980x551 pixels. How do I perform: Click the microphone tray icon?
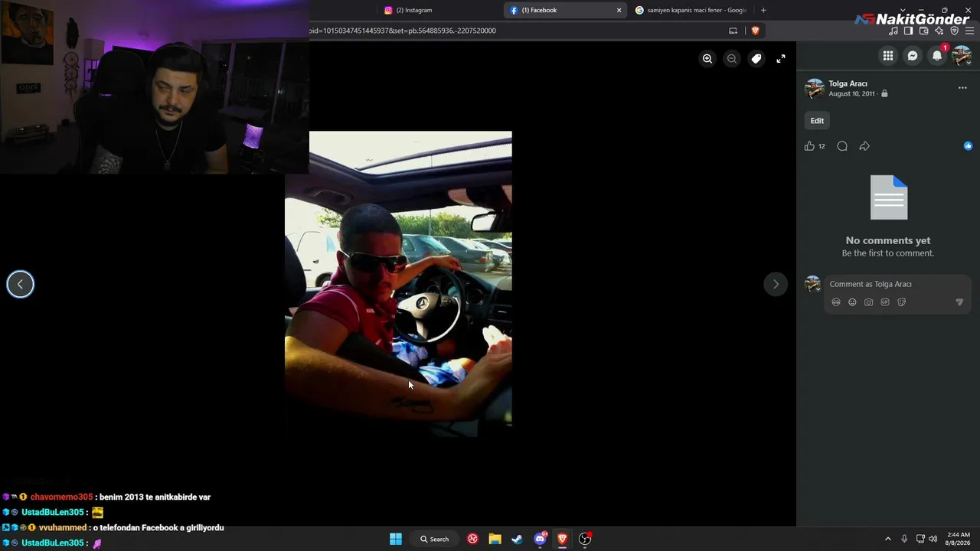pyautogui.click(x=904, y=539)
